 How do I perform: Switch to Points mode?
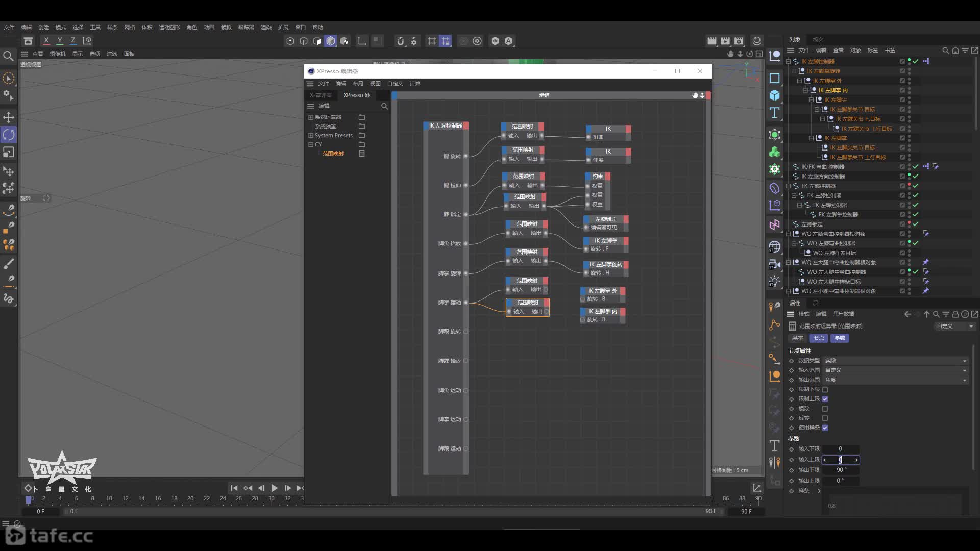[290, 41]
